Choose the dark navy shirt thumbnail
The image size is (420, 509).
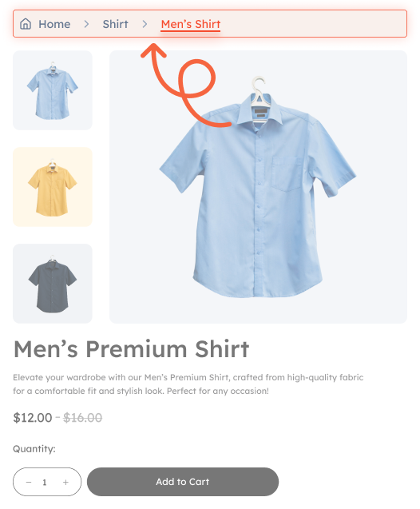click(x=53, y=284)
